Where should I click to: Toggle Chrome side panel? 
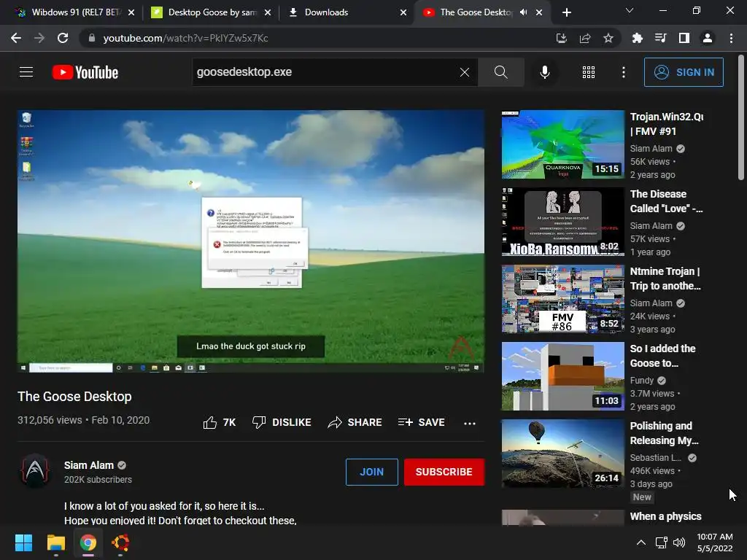pos(684,38)
